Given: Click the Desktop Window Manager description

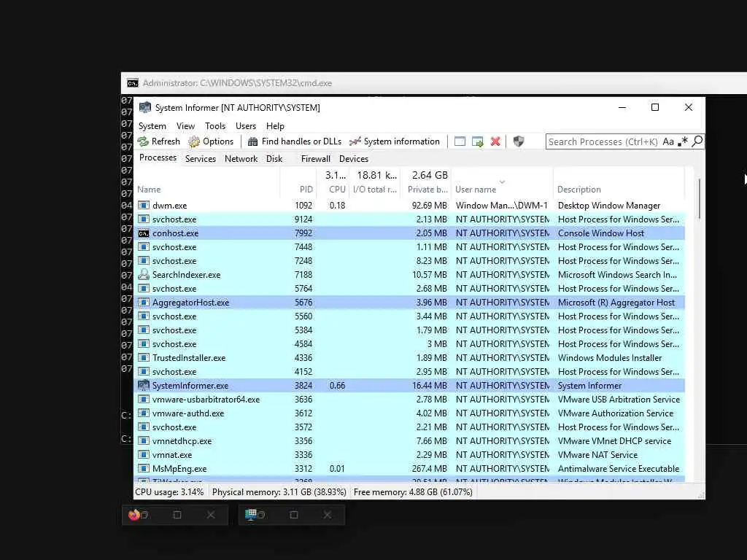Looking at the screenshot, I should click(609, 206).
